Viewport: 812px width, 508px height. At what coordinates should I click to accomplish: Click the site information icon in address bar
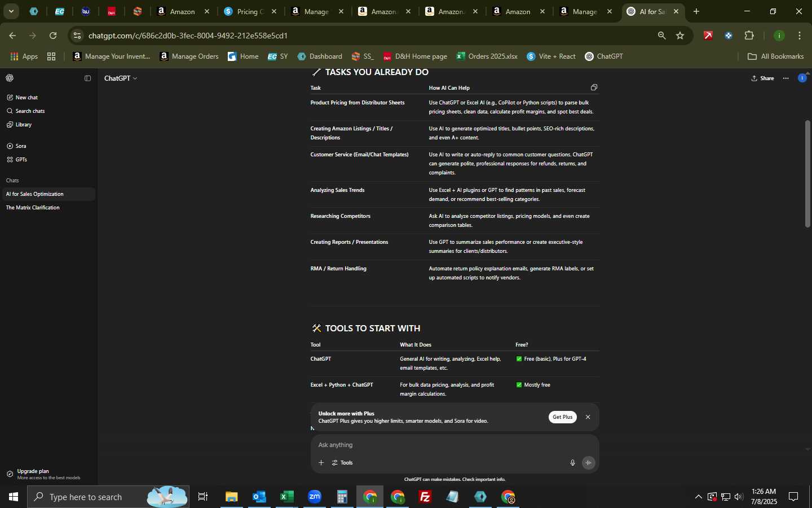click(x=78, y=36)
